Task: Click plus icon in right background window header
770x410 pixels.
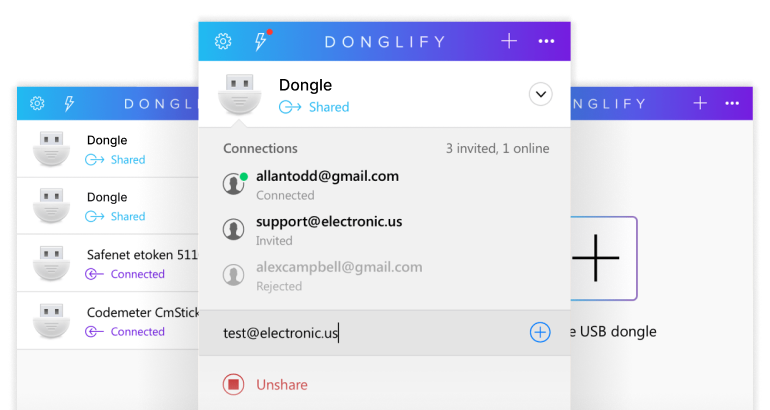Action: point(700,103)
